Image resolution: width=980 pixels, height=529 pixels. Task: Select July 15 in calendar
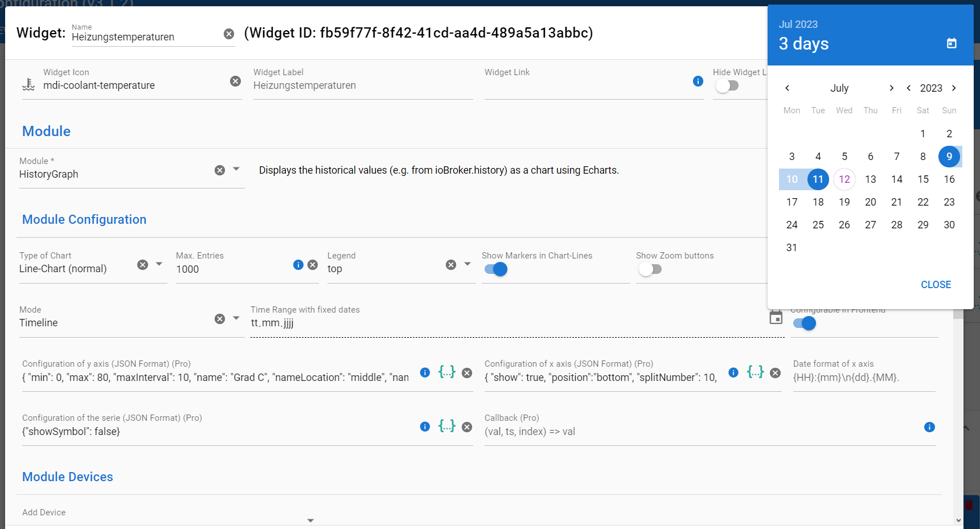tap(923, 179)
